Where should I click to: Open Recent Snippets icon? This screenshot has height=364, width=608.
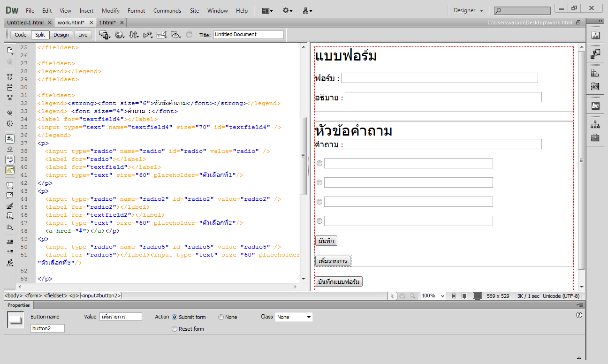click(x=10, y=216)
